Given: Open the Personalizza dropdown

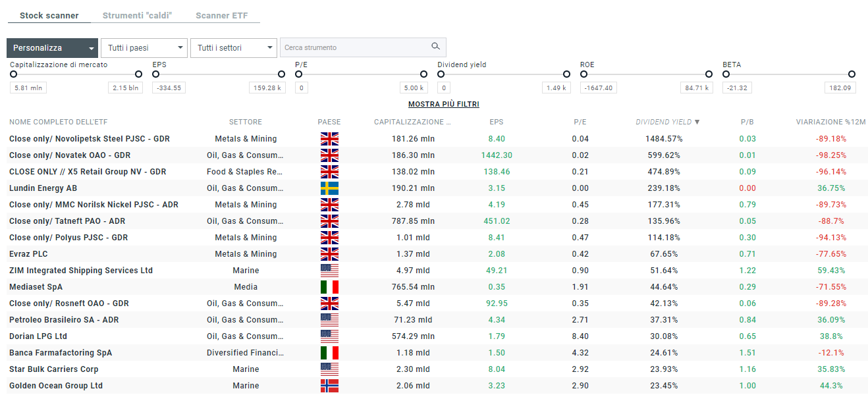Looking at the screenshot, I should (53, 48).
